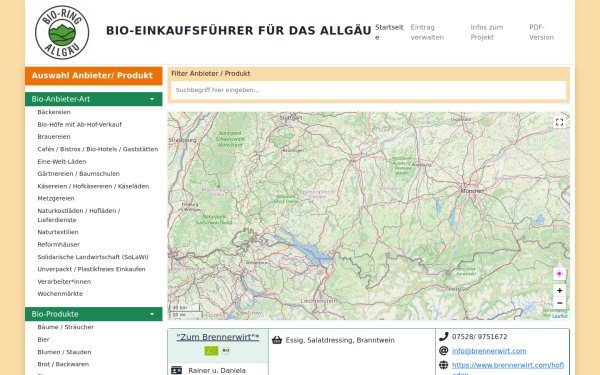600x375 pixels.
Task: Select Cafés / Bistros / Bio-Hotels / Gaststätten
Action: 98,149
